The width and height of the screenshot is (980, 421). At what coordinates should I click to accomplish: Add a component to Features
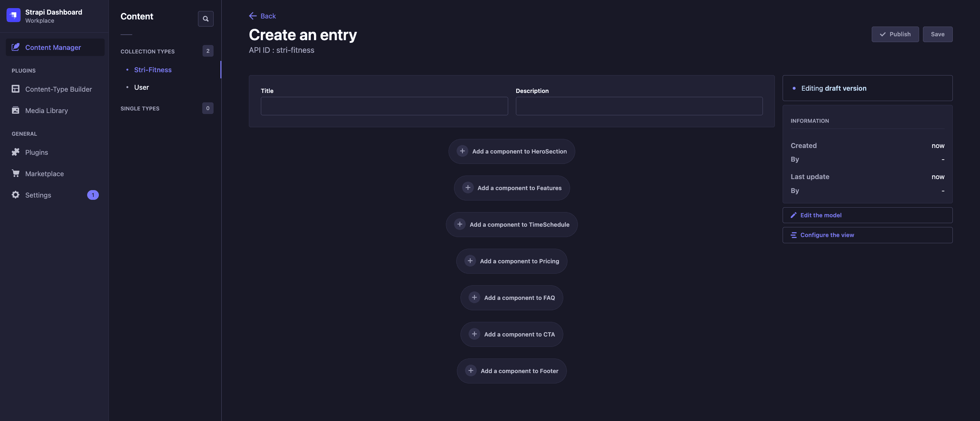tap(512, 188)
